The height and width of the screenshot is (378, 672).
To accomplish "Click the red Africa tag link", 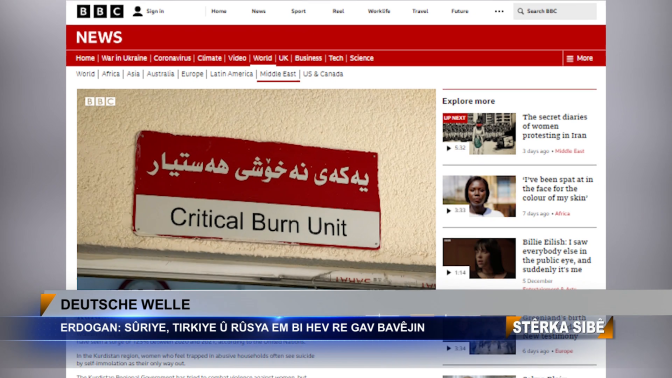I will point(562,213).
